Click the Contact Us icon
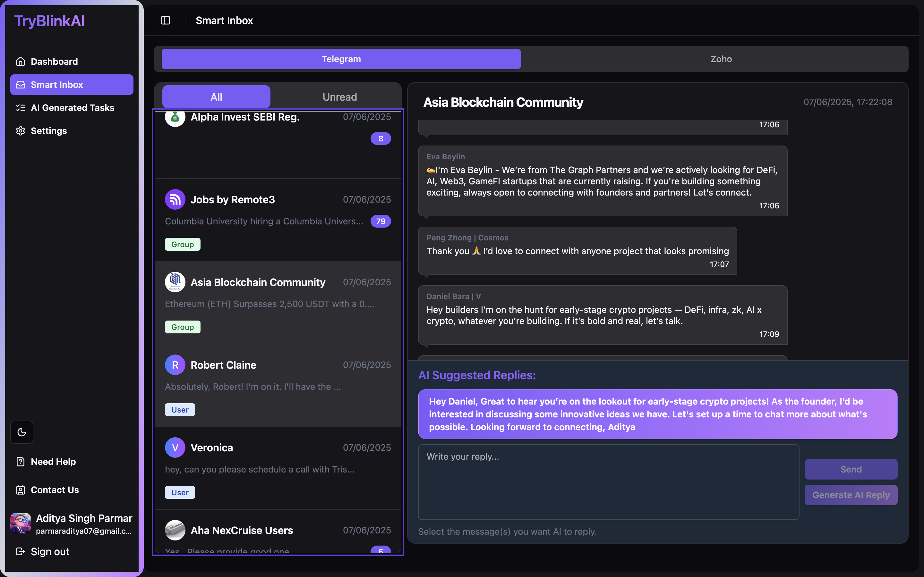924x577 pixels. pos(21,489)
